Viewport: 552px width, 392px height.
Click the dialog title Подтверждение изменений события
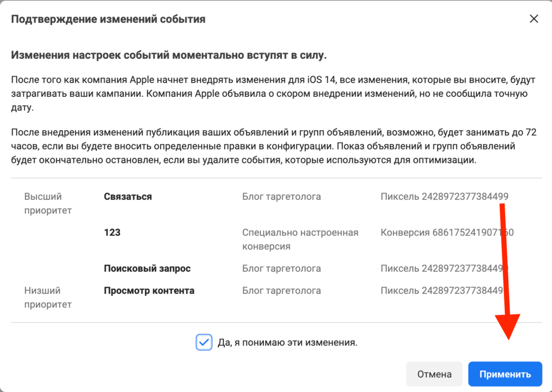pyautogui.click(x=108, y=19)
